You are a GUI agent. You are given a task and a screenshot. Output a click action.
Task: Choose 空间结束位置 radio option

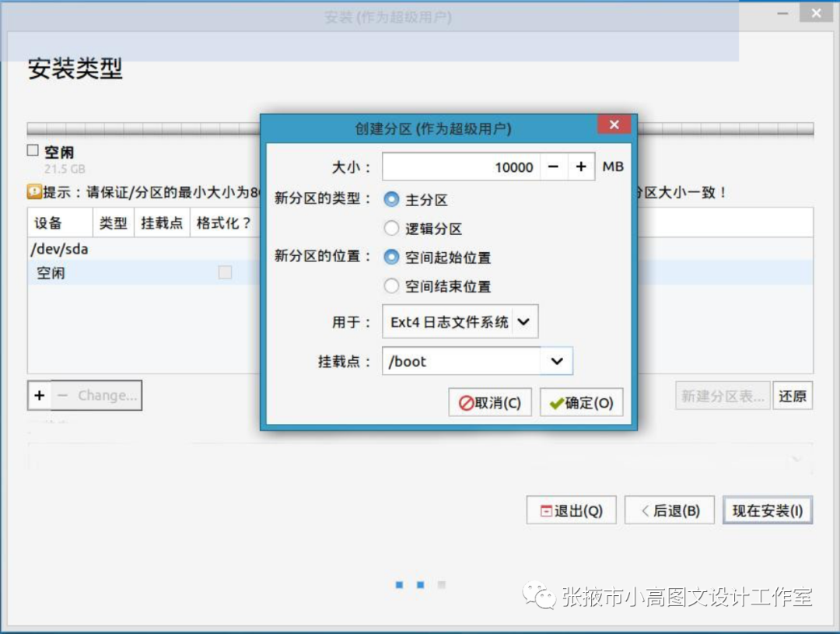coord(391,286)
